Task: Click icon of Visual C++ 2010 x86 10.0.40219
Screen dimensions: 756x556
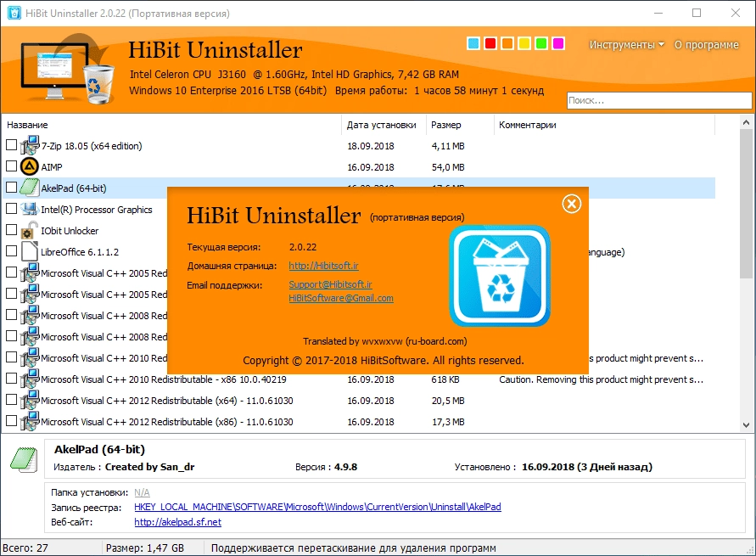Action: click(30, 379)
